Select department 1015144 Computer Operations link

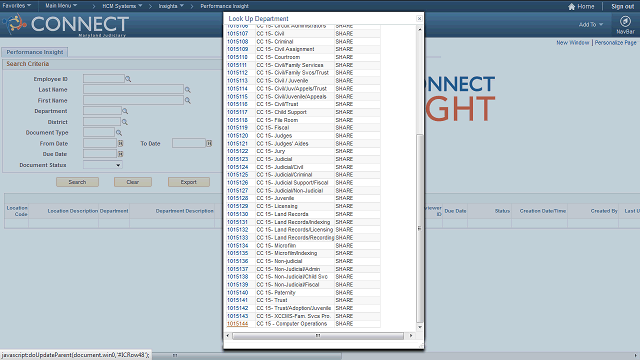pyautogui.click(x=238, y=324)
